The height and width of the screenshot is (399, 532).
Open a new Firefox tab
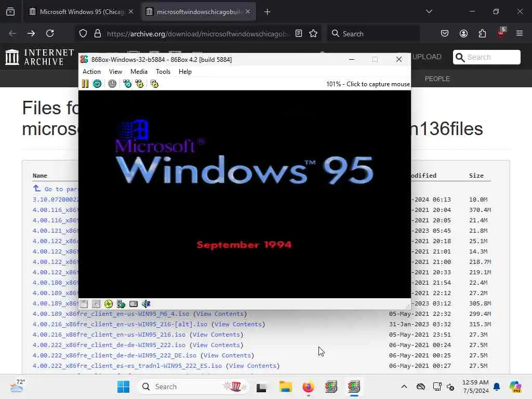click(x=268, y=12)
